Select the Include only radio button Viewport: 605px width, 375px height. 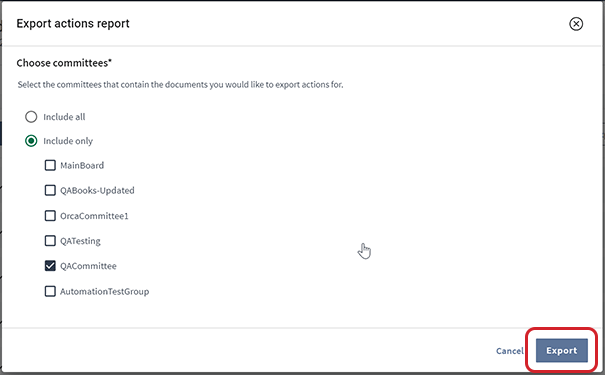31,141
